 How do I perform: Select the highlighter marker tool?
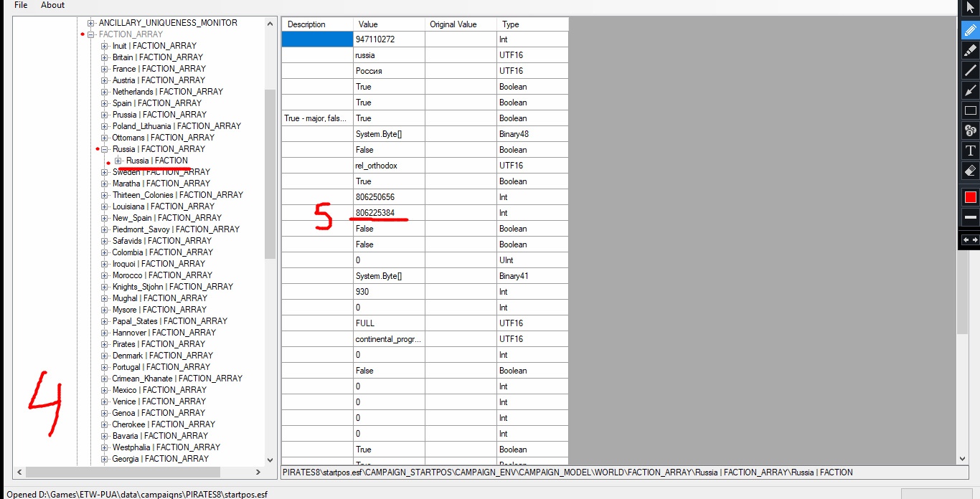(970, 49)
